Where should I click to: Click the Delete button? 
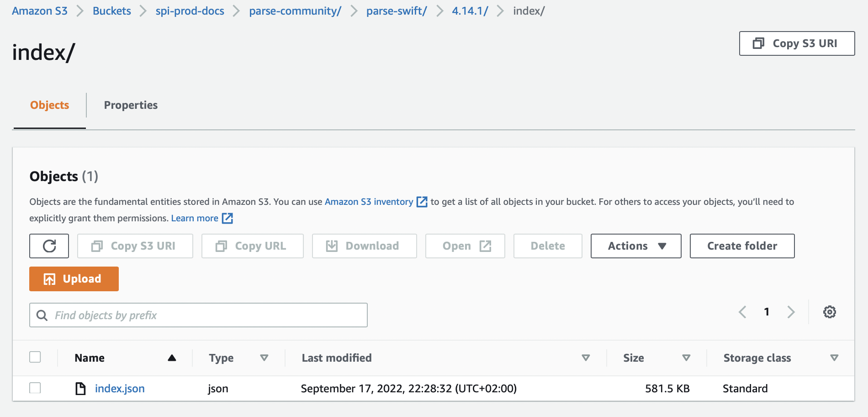click(x=548, y=246)
